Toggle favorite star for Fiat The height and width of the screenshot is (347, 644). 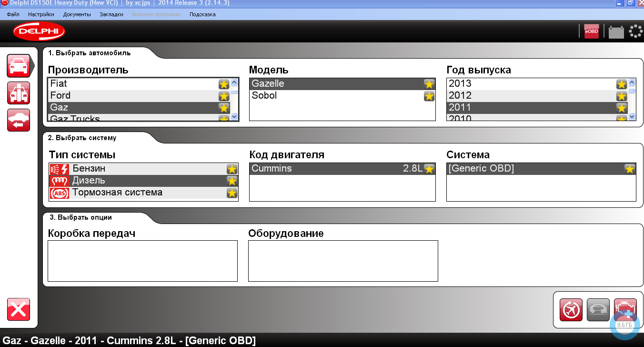224,84
